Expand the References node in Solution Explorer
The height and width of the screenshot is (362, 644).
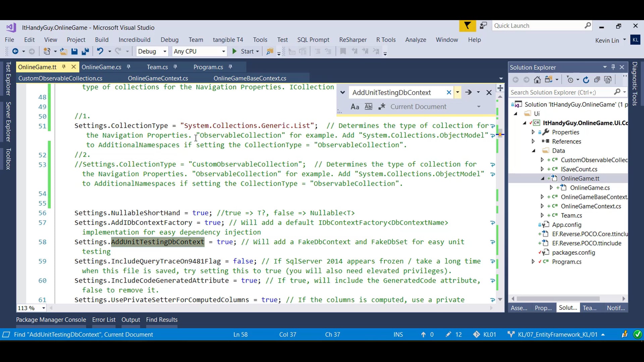(x=534, y=141)
